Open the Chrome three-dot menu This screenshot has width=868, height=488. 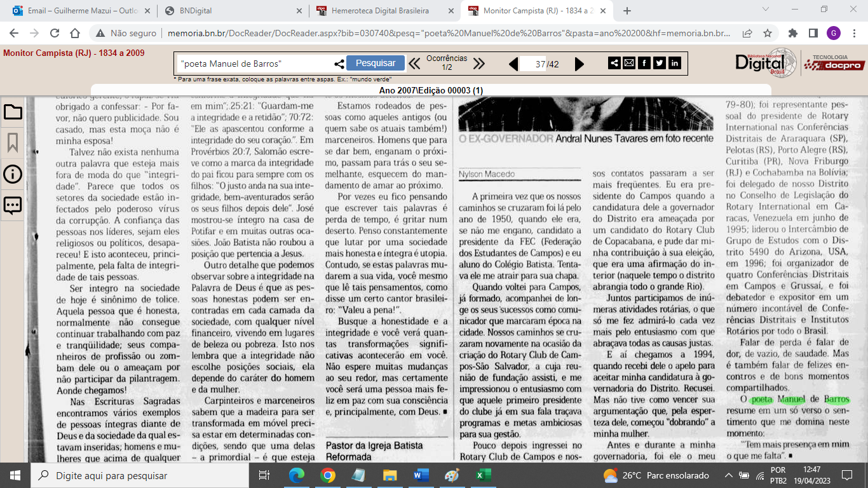pos(854,34)
